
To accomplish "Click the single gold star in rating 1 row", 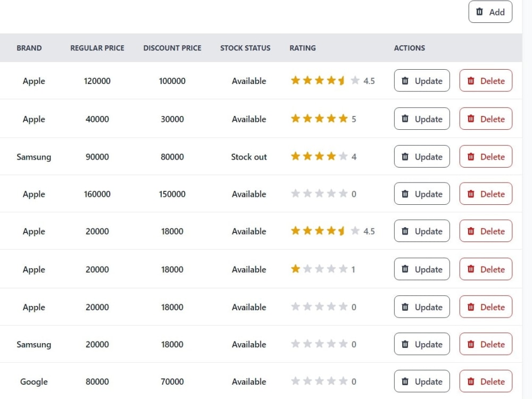I will 295,269.
